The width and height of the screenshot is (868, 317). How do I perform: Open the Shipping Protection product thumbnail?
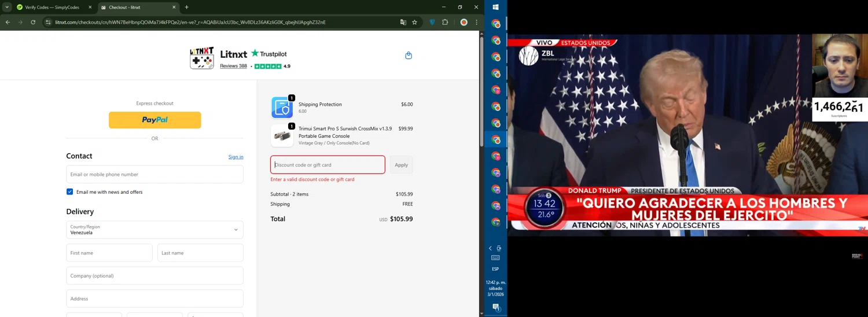pos(282,108)
